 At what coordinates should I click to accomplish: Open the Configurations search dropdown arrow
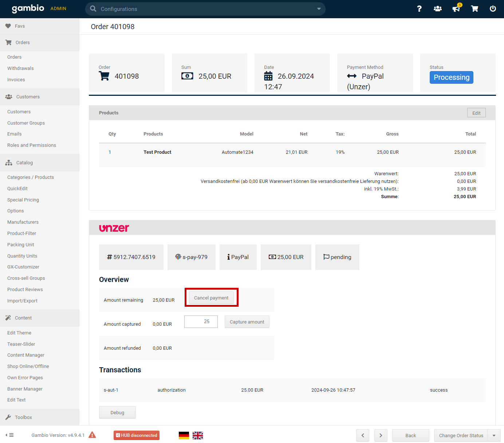point(319,9)
